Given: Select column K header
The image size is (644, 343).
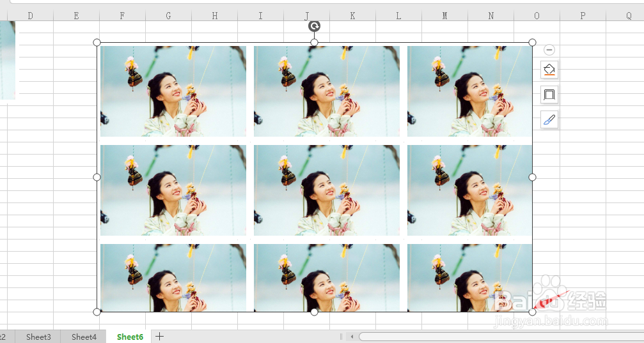Looking at the screenshot, I should coord(352,15).
